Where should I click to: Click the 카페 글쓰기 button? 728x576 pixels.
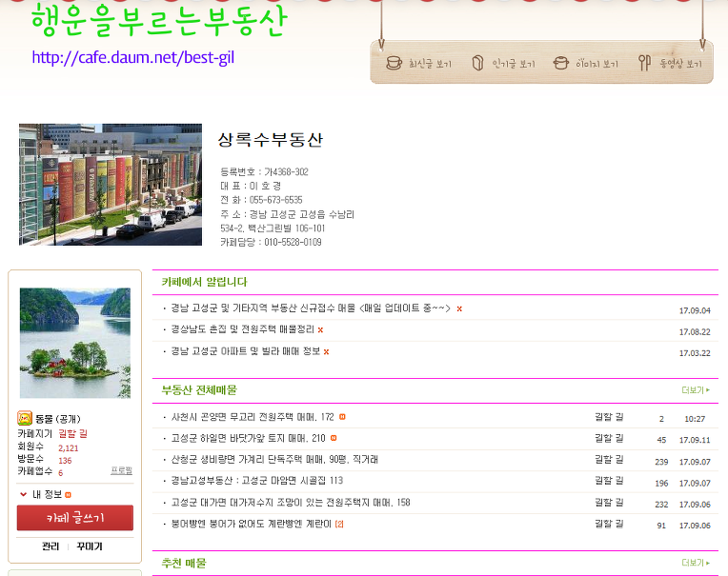75,518
